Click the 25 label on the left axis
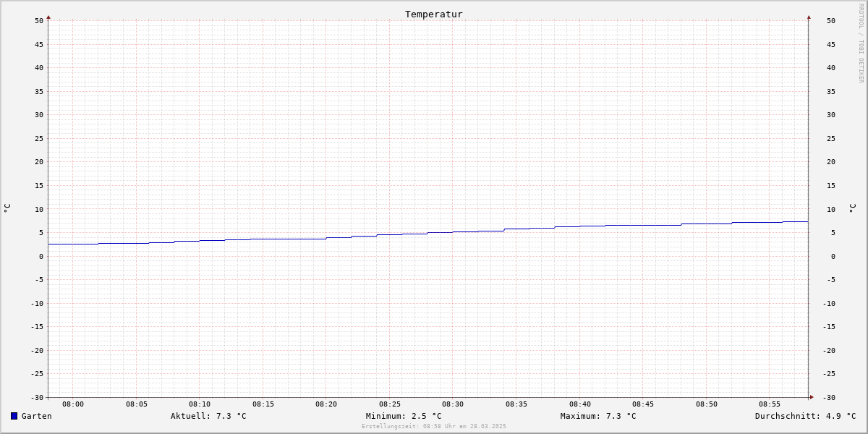This screenshot has width=868, height=434. (39, 138)
